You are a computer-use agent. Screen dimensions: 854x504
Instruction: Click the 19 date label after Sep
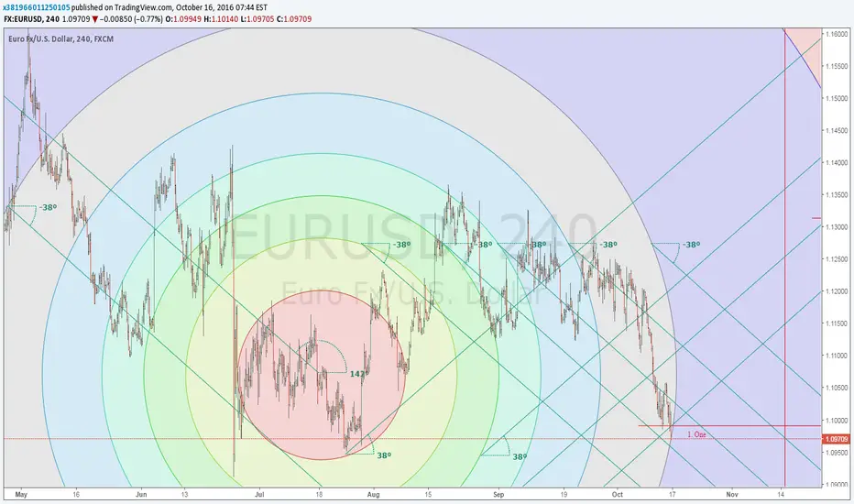(564, 495)
